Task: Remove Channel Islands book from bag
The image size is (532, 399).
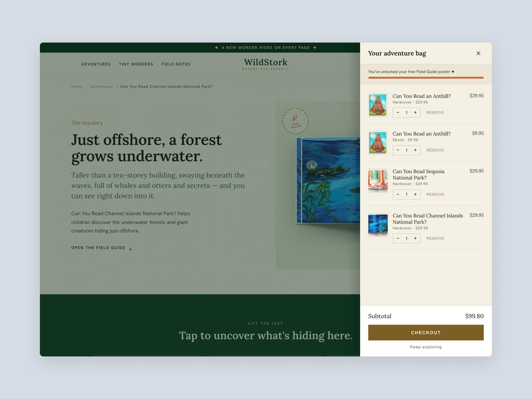Action: (x=435, y=239)
